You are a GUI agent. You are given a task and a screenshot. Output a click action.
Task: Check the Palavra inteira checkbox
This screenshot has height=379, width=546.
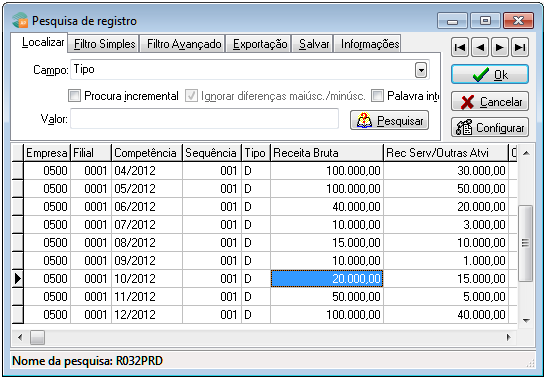pyautogui.click(x=377, y=95)
